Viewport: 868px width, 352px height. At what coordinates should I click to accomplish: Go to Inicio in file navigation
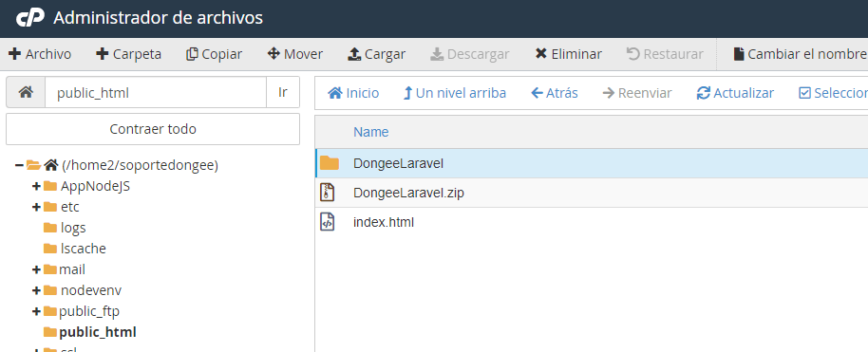point(353,93)
